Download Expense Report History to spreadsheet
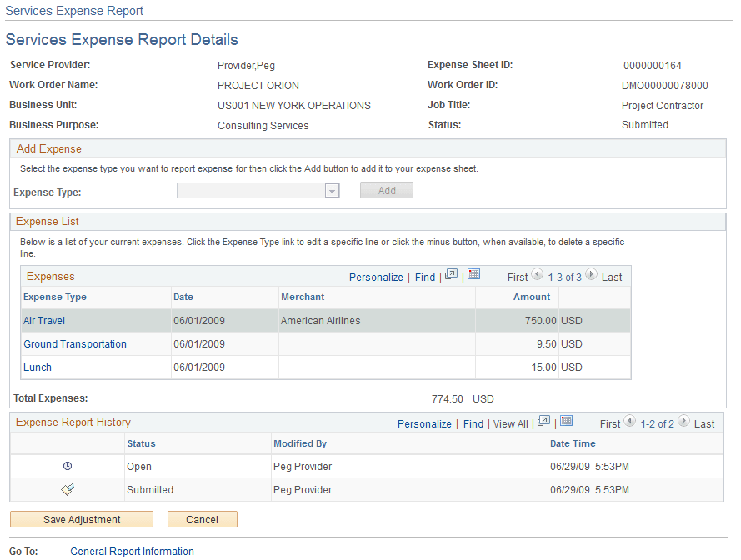The height and width of the screenshot is (560, 741). tap(566, 421)
